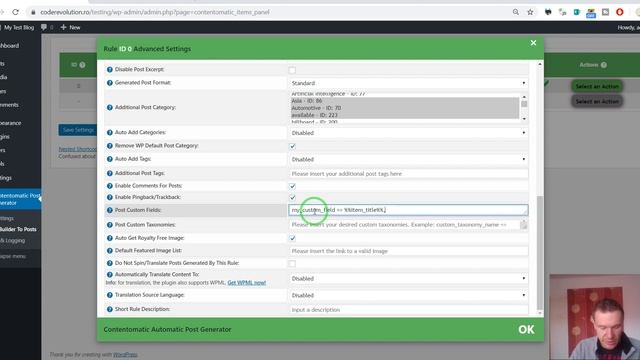Click help icon next to Actions column header
This screenshot has width=640, height=360.
[604, 65]
